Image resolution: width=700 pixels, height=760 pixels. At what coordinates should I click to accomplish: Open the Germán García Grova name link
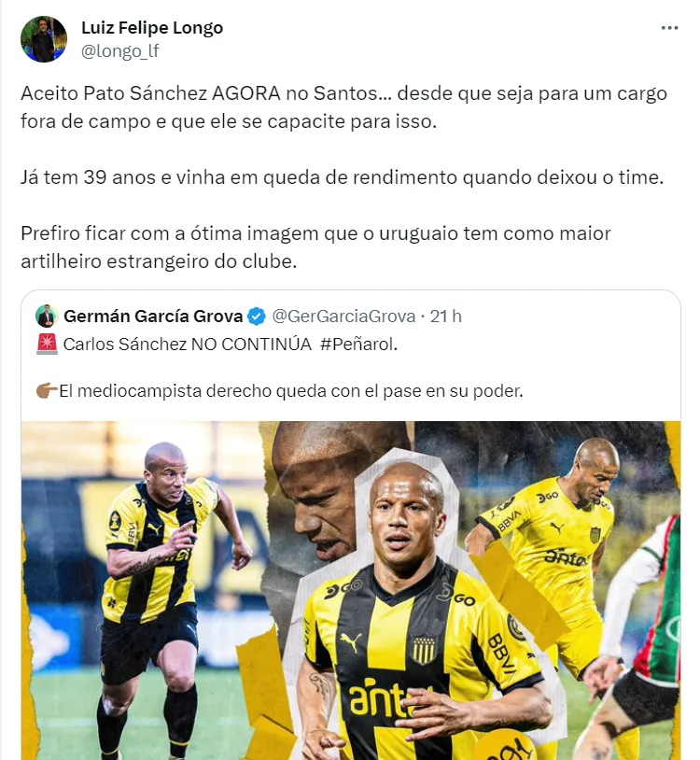(153, 316)
